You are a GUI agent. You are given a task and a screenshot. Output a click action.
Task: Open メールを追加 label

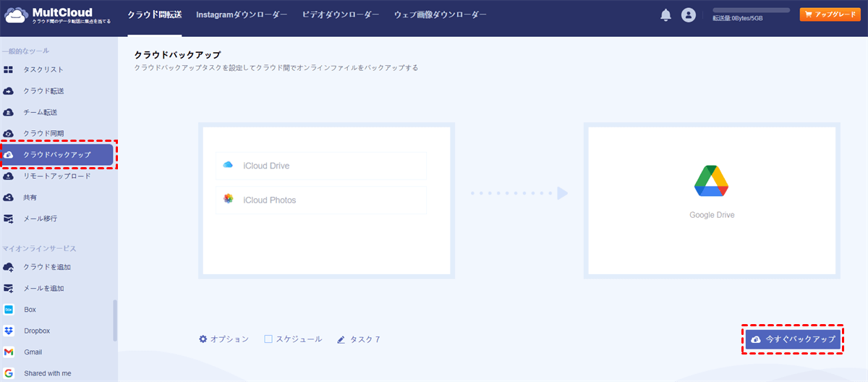[x=44, y=288]
